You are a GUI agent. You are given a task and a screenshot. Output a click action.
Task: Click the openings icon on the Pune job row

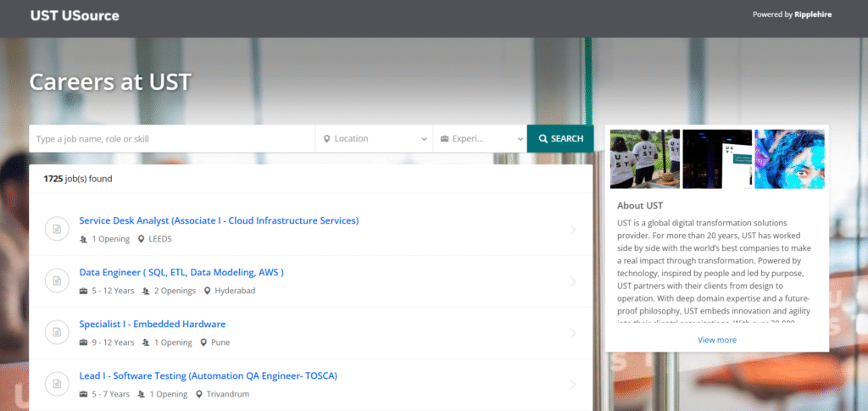pos(146,342)
